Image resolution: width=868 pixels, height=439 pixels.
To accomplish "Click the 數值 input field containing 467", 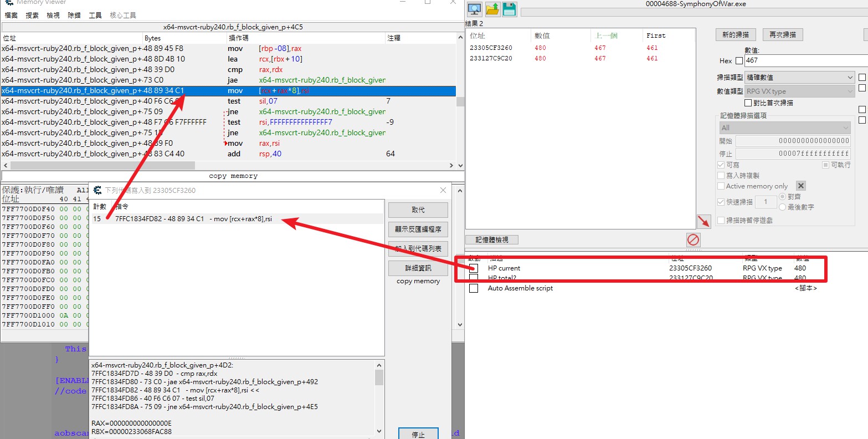I will 803,60.
